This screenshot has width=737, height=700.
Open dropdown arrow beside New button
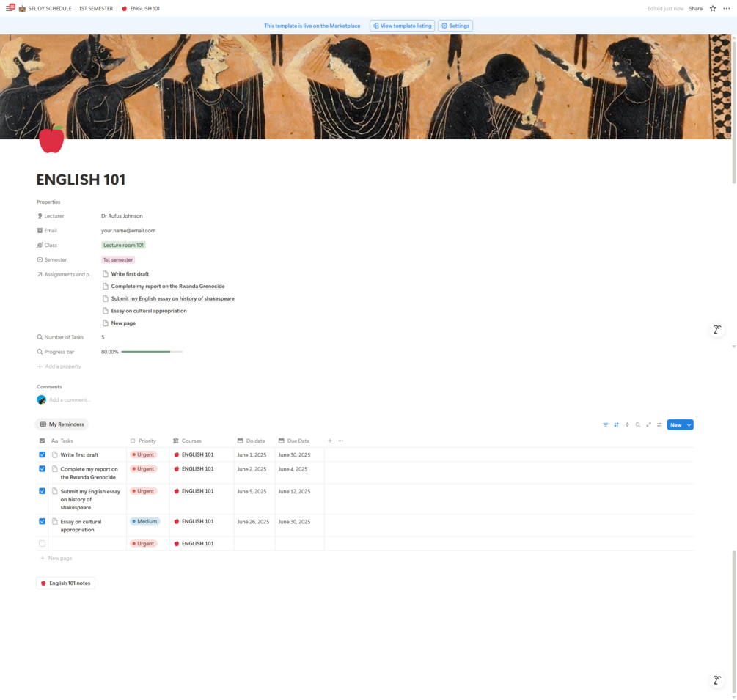689,424
